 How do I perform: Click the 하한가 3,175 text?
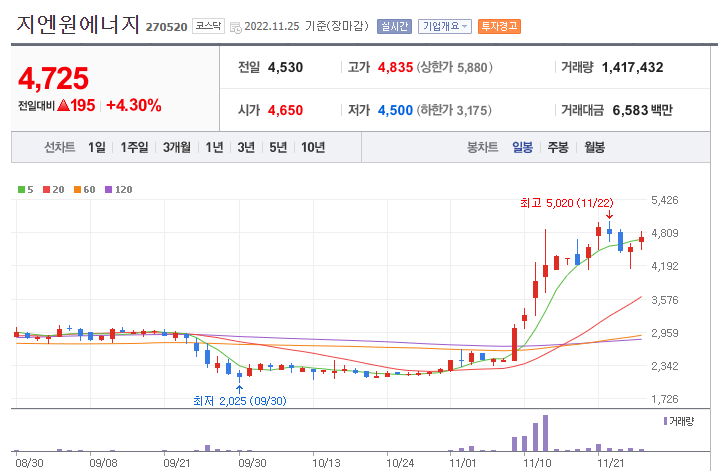tap(454, 110)
